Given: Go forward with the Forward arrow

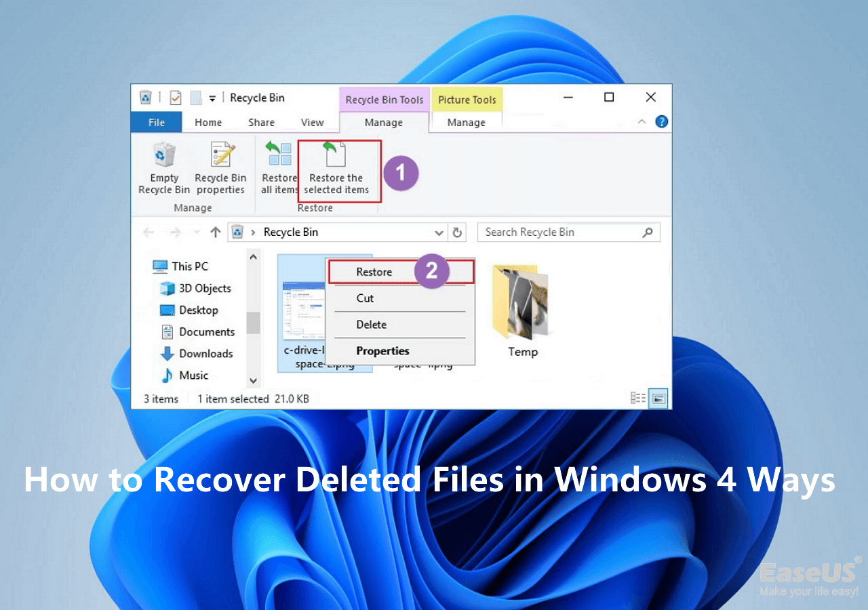Looking at the screenshot, I should coord(175,232).
